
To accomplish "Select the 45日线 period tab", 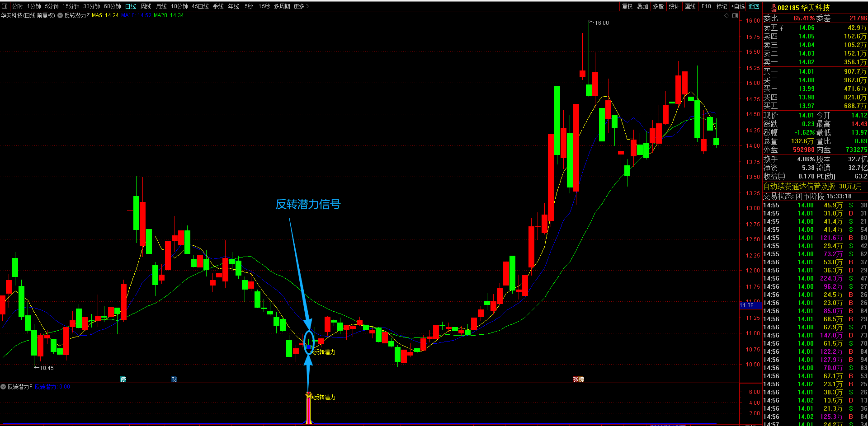I will [200, 6].
